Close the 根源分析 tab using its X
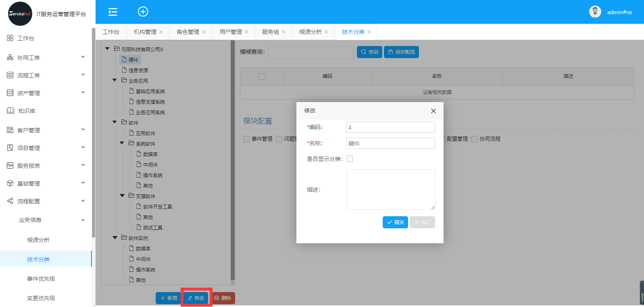Image resolution: width=644 pixels, height=307 pixels. (326, 32)
